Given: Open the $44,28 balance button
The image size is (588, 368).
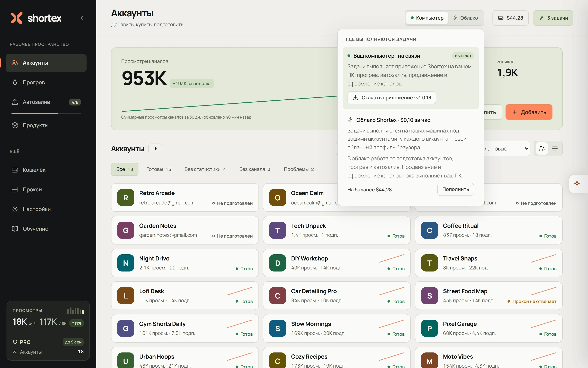Looking at the screenshot, I should pos(510,18).
